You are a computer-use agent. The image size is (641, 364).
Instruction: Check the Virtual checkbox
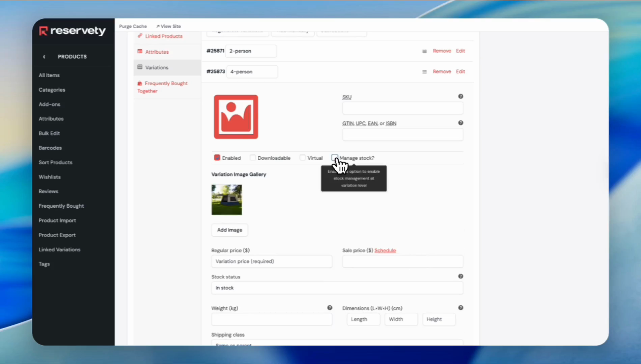[303, 158]
